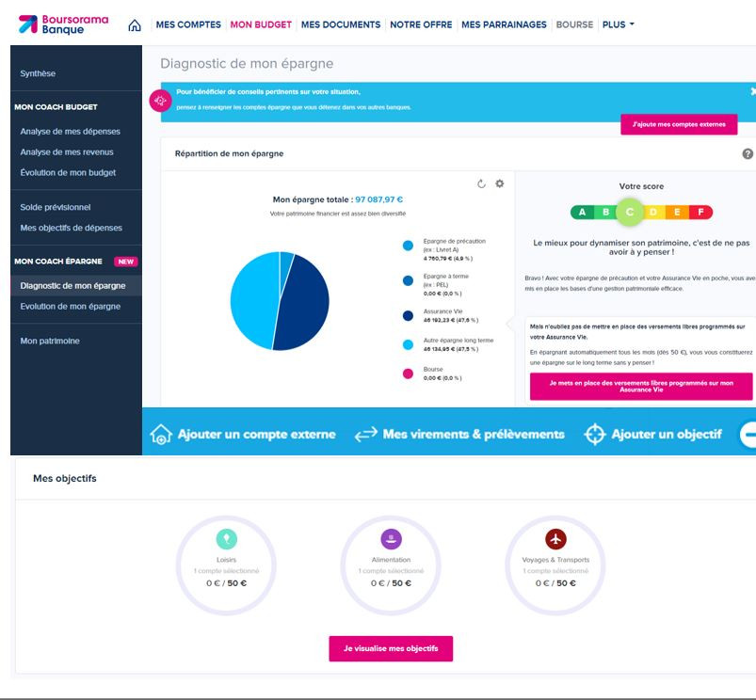Open MES COMPTES menu
Screen dimensions: 756x700
[x=188, y=24]
